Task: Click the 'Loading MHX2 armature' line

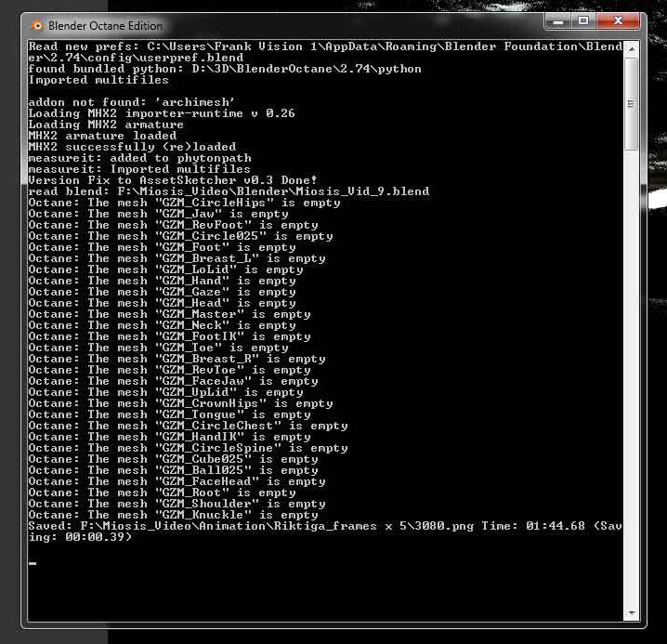Action: pos(106,125)
